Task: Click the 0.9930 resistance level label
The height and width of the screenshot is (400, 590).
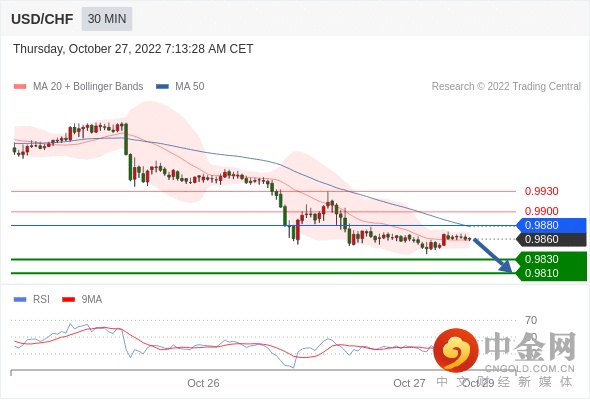Action: click(x=541, y=191)
